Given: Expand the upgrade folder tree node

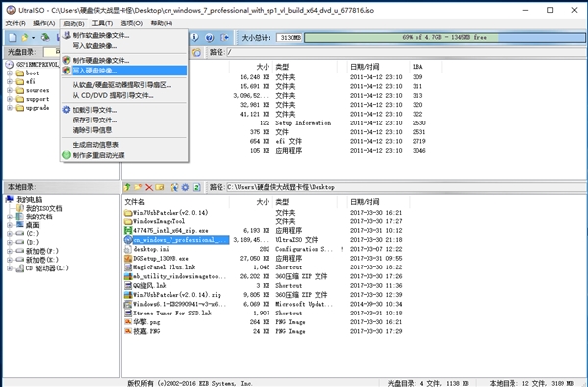Looking at the screenshot, I should (10, 108).
